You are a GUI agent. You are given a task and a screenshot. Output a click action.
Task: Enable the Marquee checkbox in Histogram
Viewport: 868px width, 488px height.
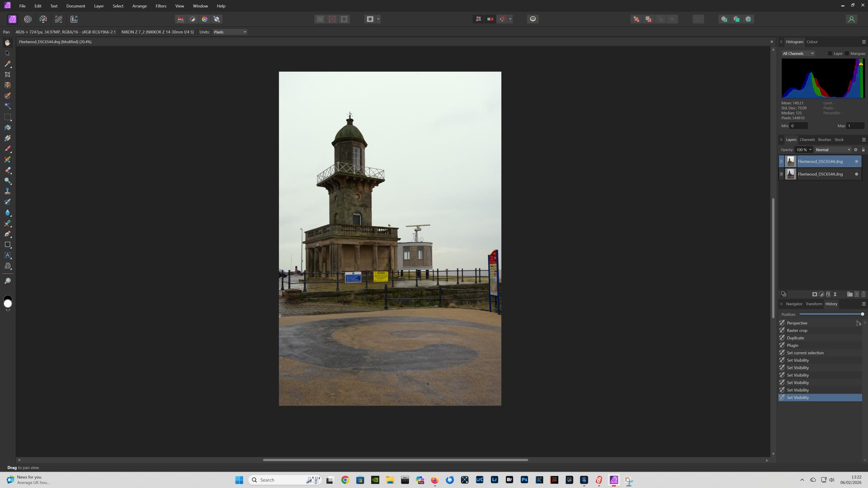847,53
